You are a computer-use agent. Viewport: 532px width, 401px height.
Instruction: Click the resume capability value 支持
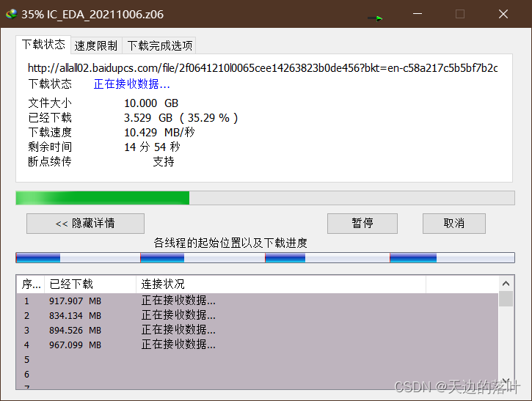pos(164,162)
